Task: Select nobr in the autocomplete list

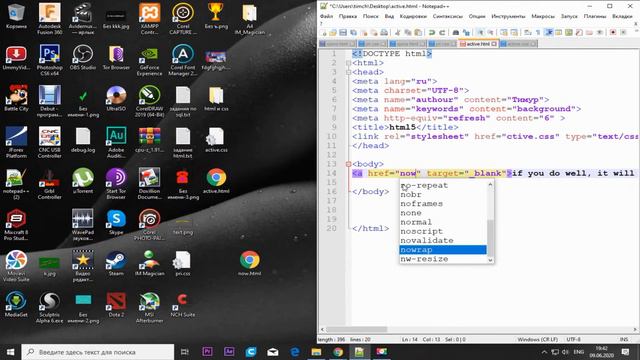Action: [x=443, y=194]
